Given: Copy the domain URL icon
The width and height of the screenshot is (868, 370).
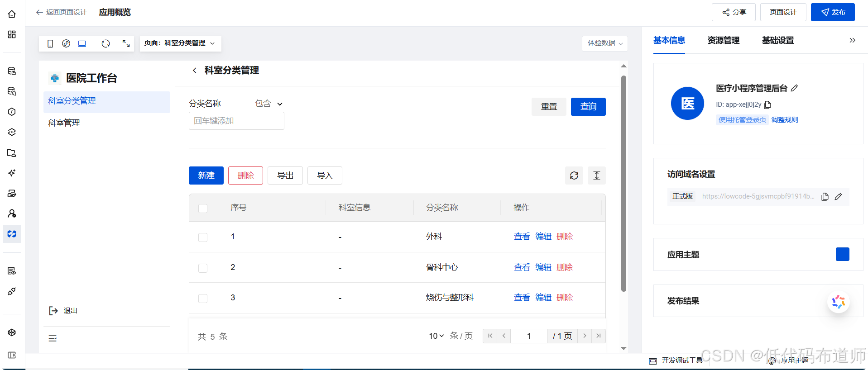Looking at the screenshot, I should [825, 197].
